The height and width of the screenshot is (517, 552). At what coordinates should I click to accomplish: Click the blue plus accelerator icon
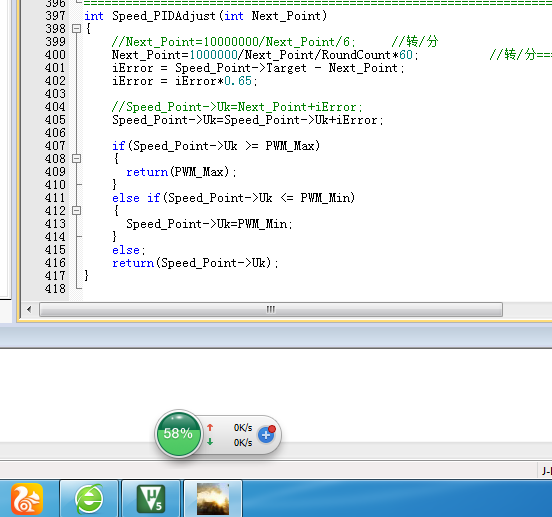point(266,435)
